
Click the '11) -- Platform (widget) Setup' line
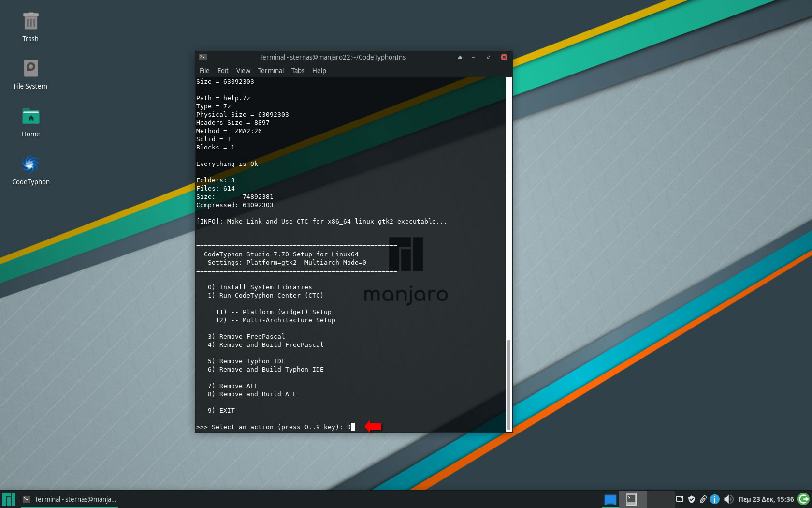click(x=274, y=312)
